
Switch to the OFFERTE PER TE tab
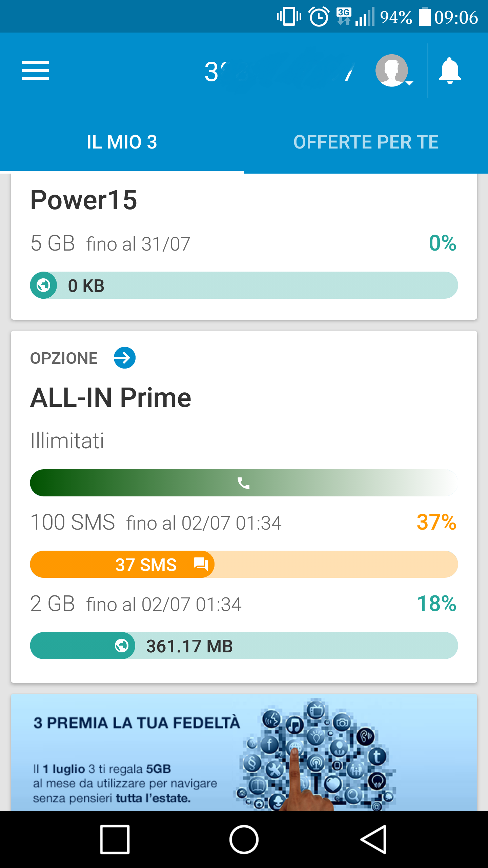[366, 142]
